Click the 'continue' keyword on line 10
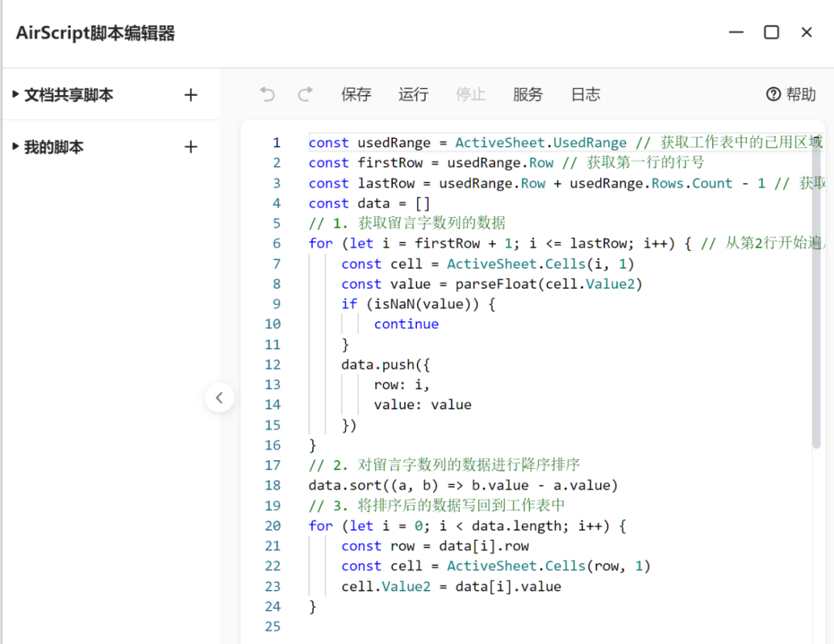834x644 pixels. (406, 324)
